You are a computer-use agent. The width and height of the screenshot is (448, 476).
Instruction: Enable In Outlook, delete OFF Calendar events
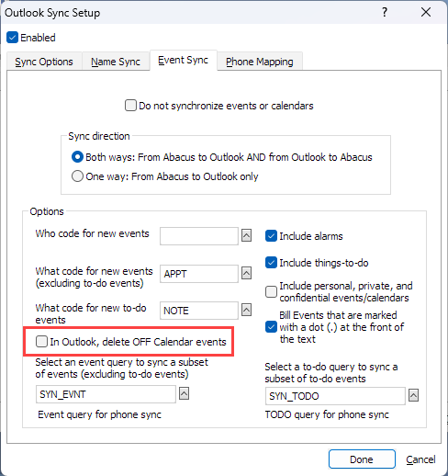[41, 341]
